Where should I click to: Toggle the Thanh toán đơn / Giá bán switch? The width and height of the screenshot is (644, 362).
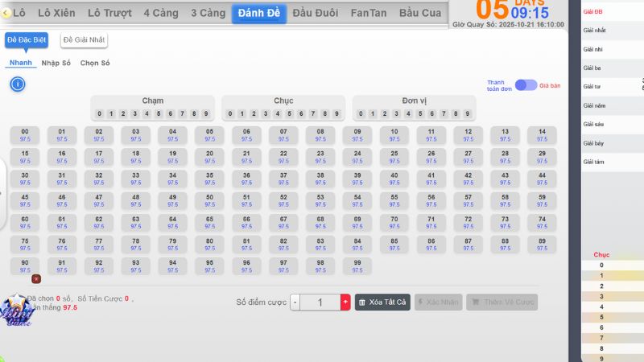pos(526,85)
